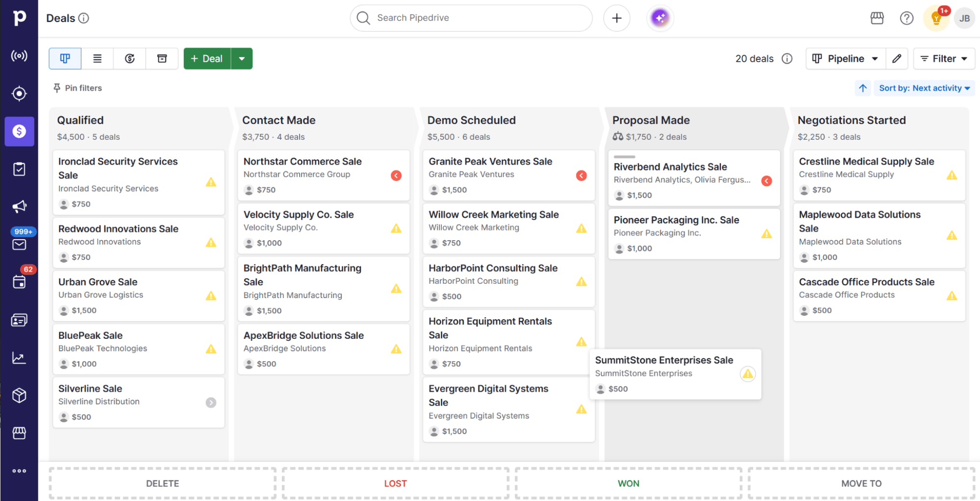Open Activities calendar with 62 badge
Image resolution: width=980 pixels, height=501 pixels.
pos(19,282)
